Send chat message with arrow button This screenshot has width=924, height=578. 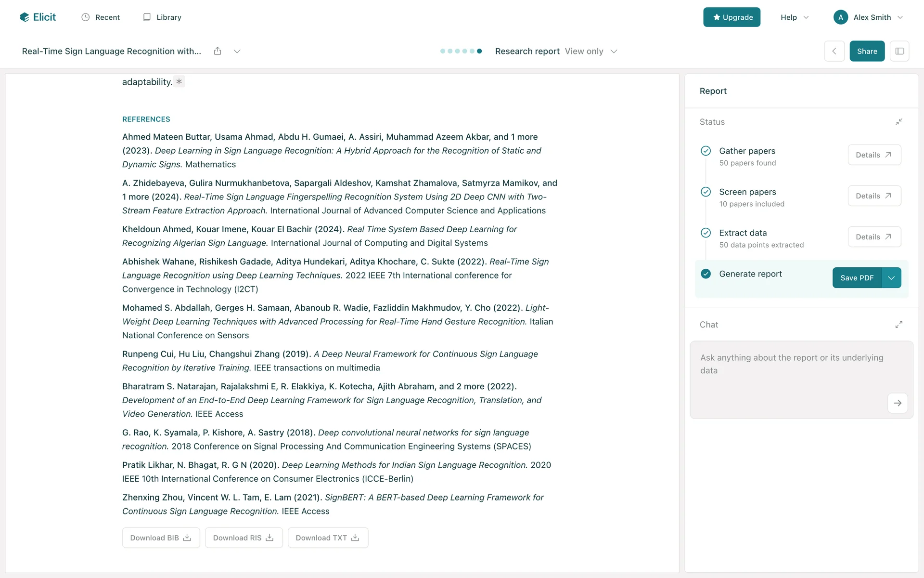coord(897,403)
